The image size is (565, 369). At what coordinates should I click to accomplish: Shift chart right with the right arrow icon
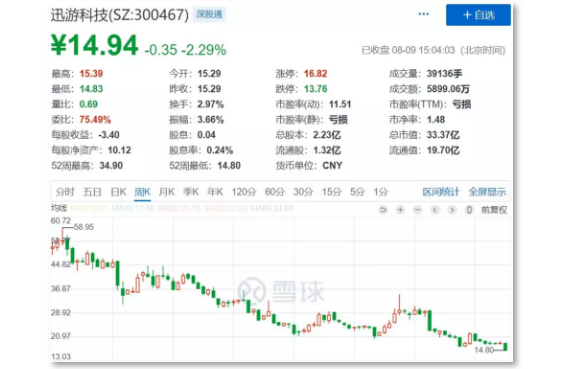pos(452,209)
